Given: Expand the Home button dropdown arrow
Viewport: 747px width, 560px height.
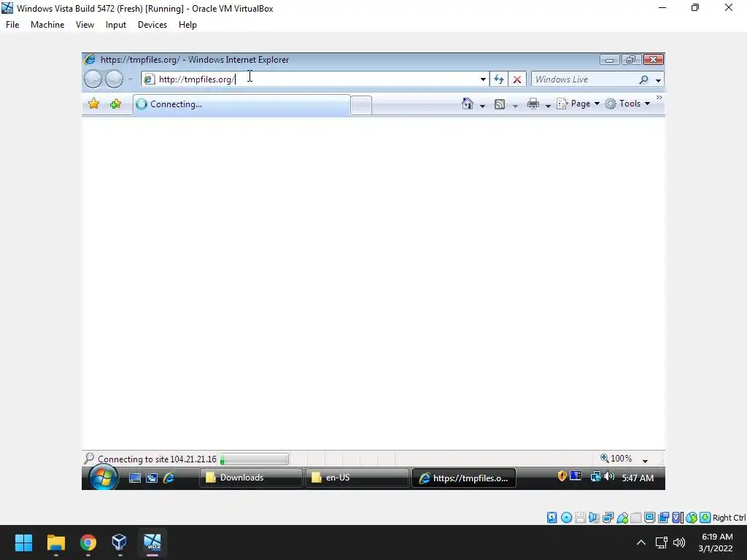Looking at the screenshot, I should tap(482, 105).
